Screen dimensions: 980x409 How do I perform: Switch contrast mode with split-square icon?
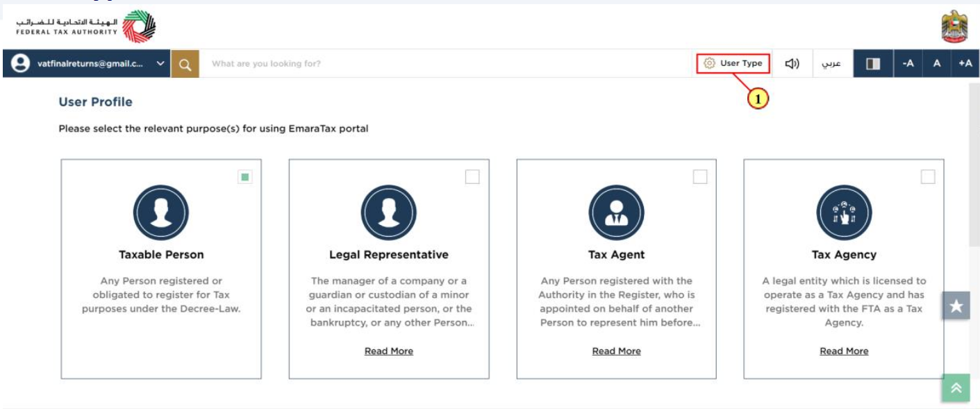(873, 63)
